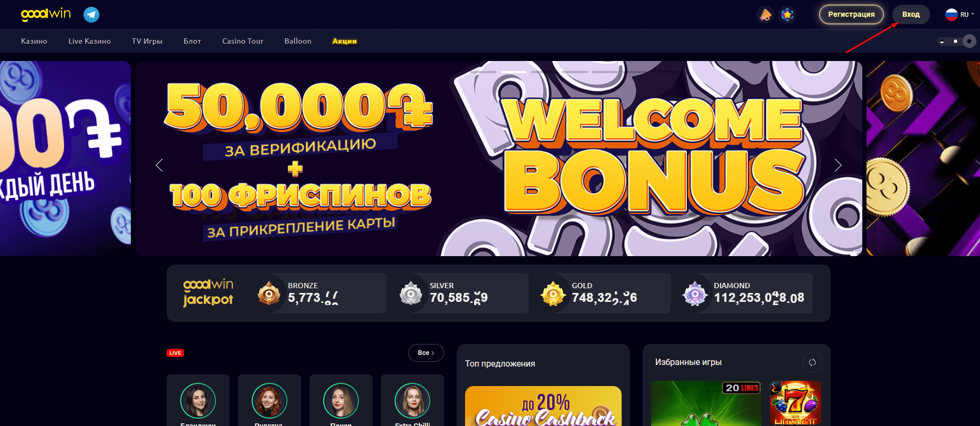Open the star chip loyalty icon
The height and width of the screenshot is (426, 980).
pyautogui.click(x=787, y=14)
